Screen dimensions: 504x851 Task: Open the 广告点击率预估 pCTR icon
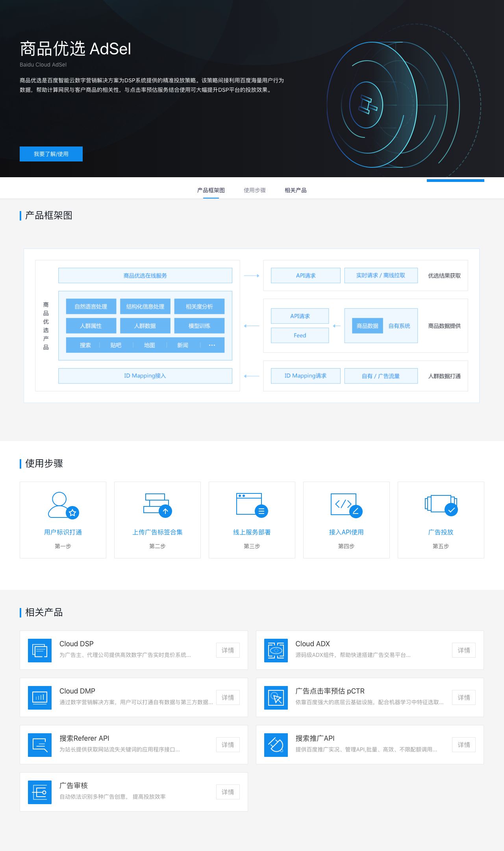[276, 697]
